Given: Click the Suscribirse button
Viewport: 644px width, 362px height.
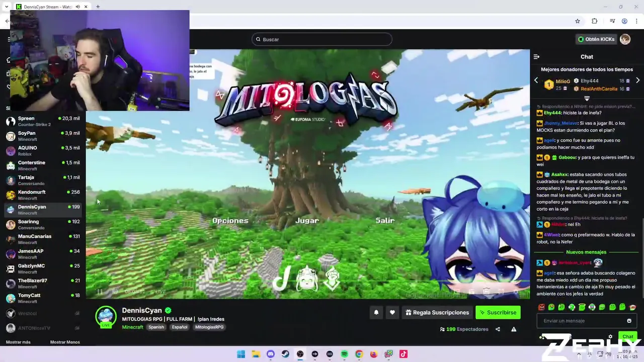Looking at the screenshot, I should (498, 312).
